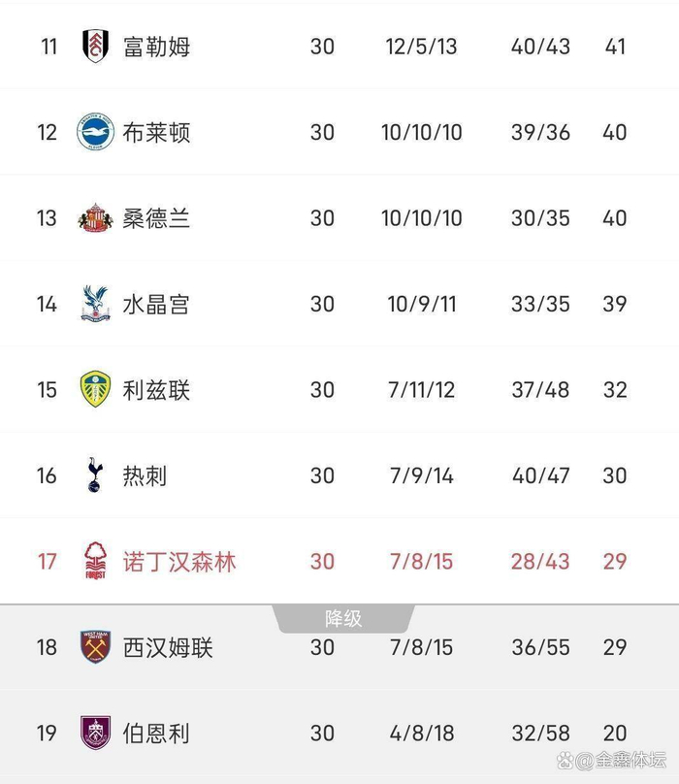This screenshot has width=679, height=784.
Task: Select team name 桑德兰
Action: 156,218
